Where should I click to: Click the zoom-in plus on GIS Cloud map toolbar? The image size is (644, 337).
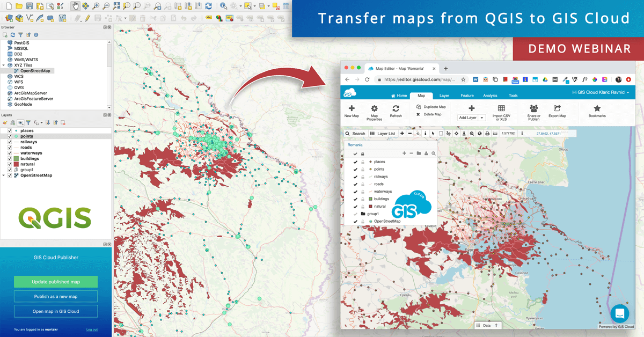point(402,134)
